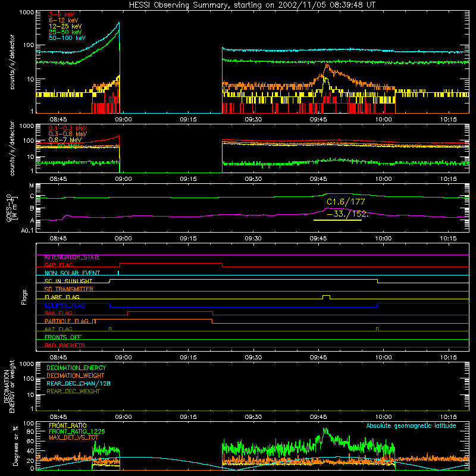Click the FRONT_RATIO_1225 legend label
This screenshot has height=476, width=476.
77,431
